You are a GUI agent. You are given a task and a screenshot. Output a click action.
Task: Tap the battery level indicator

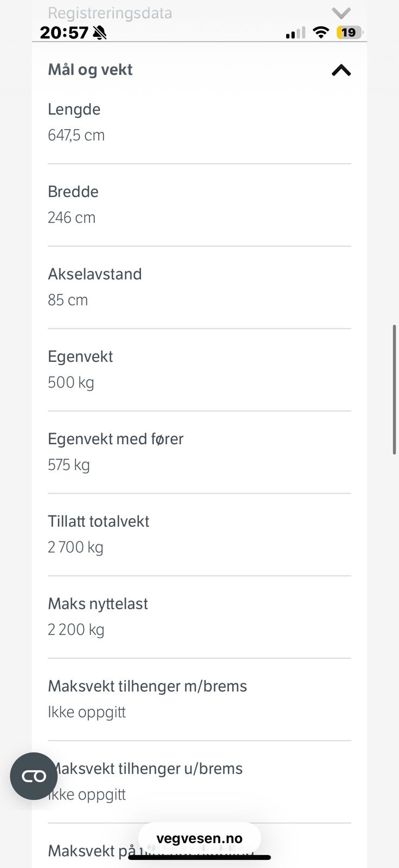click(349, 33)
